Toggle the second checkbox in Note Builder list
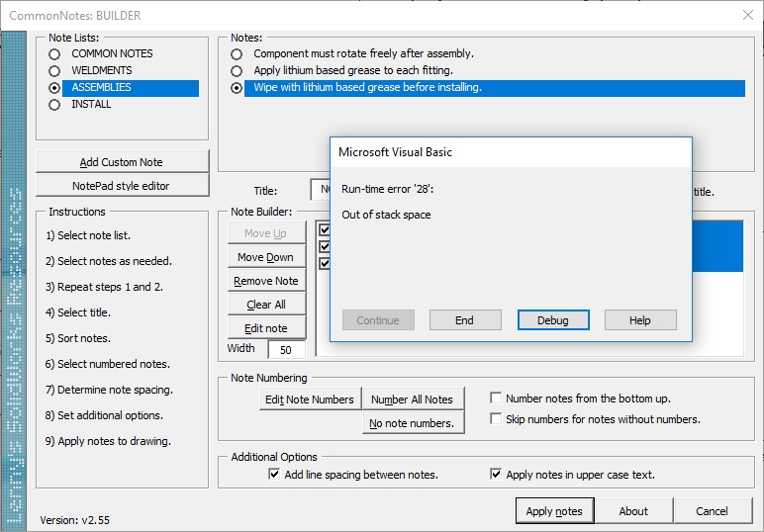Screen dimensions: 764x532 [325, 247]
